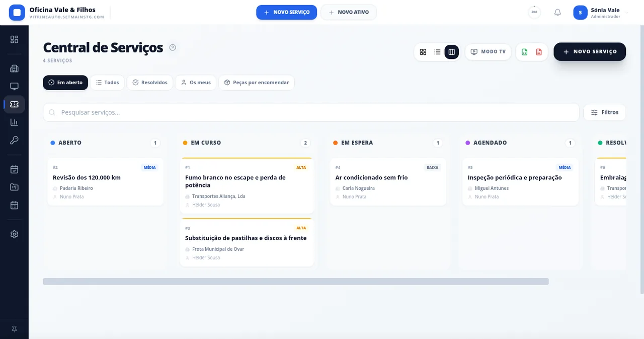The width and height of the screenshot is (644, 339).
Task: Select the Todos tab
Action: 107,83
